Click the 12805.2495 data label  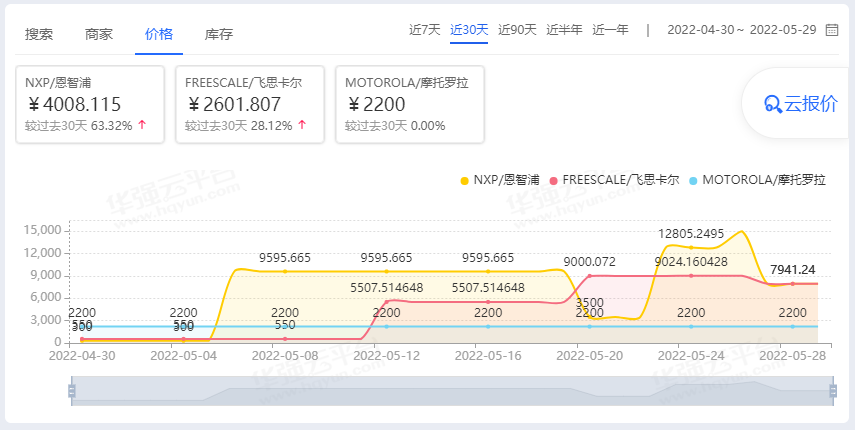[x=691, y=234]
